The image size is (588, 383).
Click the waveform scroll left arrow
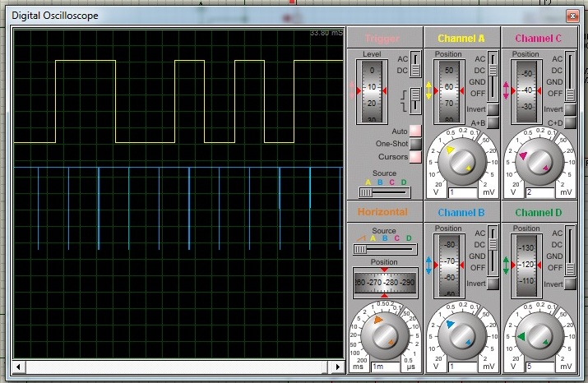point(18,367)
